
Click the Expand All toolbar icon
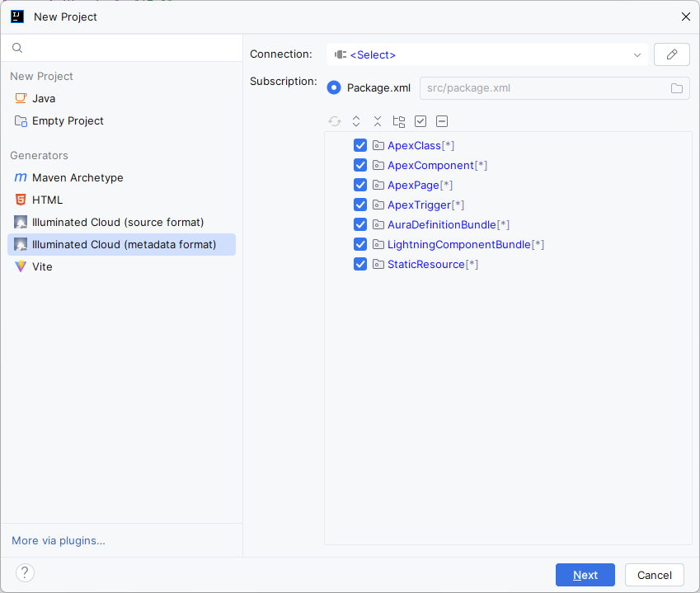click(x=356, y=121)
